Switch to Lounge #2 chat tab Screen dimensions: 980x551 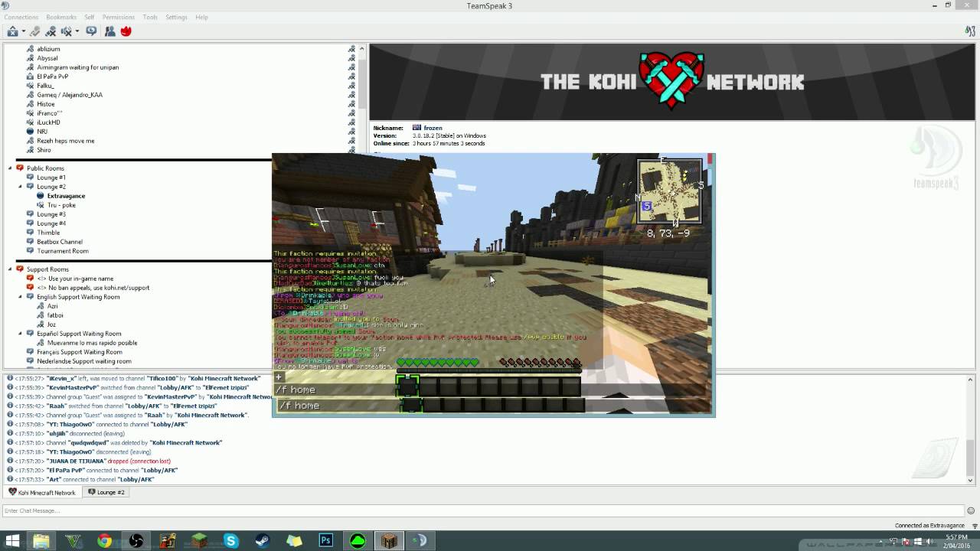[106, 492]
